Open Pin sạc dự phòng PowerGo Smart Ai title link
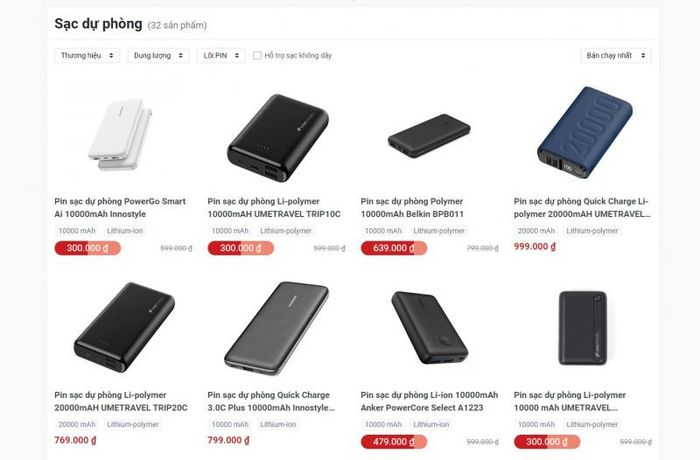 tap(120, 208)
